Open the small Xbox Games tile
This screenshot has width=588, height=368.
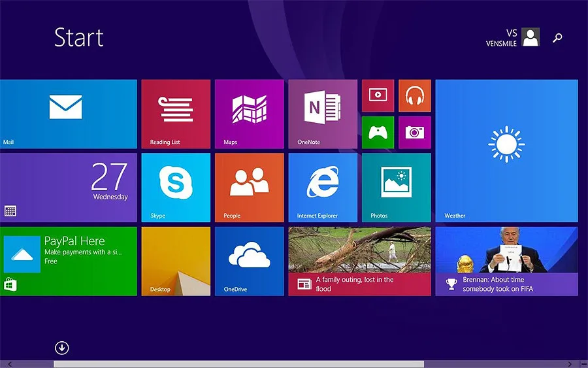378,132
